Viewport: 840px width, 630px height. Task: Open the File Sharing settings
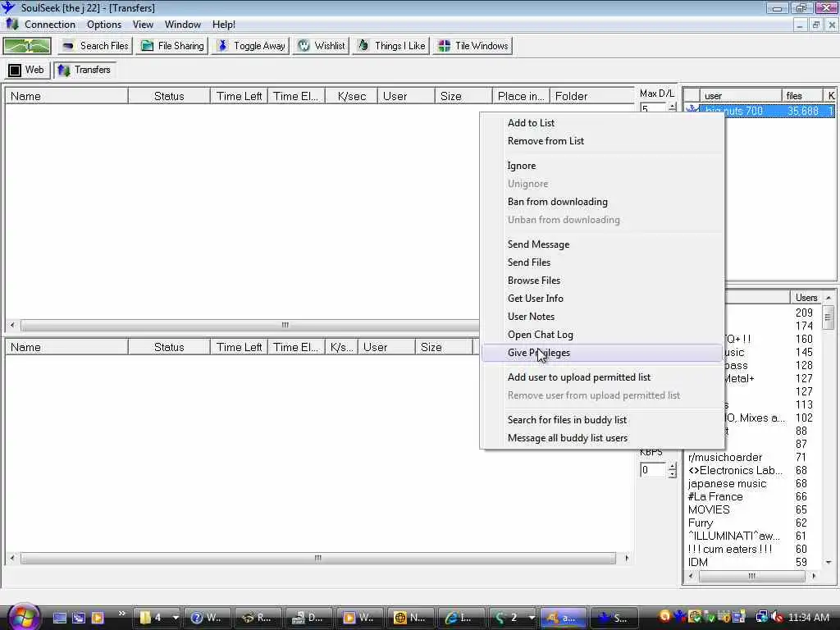pos(172,46)
